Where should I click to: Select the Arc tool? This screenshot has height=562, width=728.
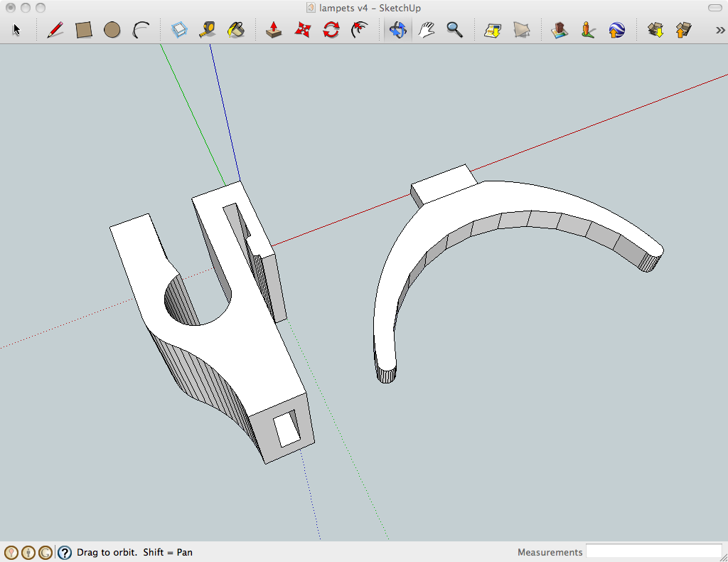(141, 30)
